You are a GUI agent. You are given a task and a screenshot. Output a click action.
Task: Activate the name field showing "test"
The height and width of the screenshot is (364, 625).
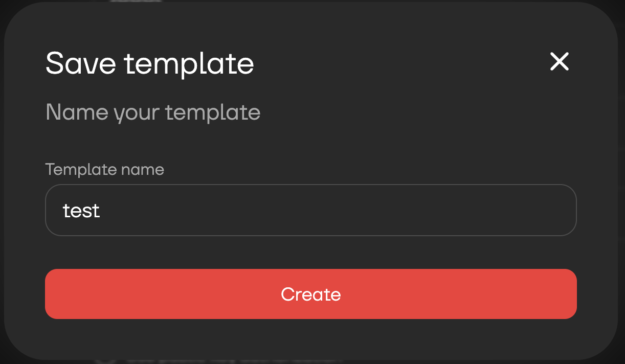click(310, 210)
